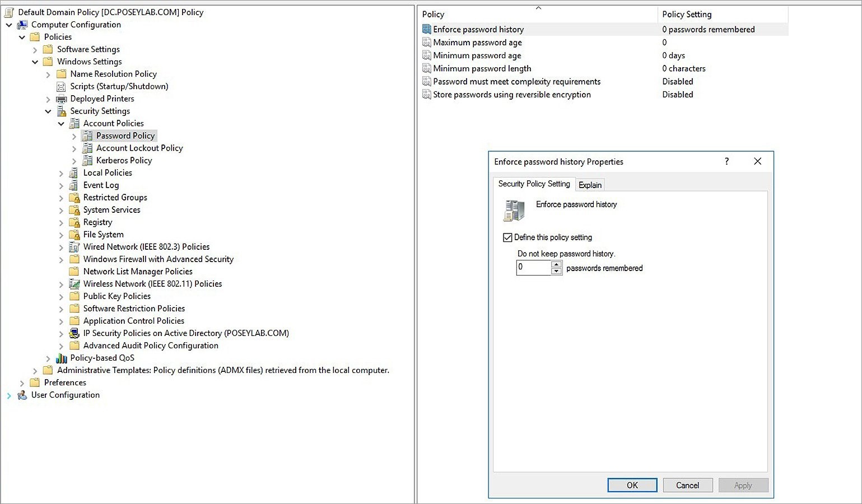Click the Enforce password history policy icon
Screen dimensions: 862x504
(x=426, y=29)
